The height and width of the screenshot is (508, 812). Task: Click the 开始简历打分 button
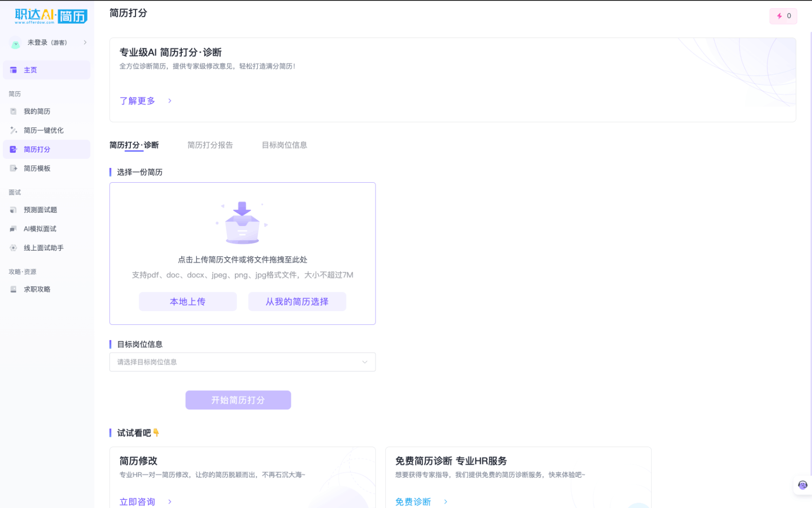point(238,400)
